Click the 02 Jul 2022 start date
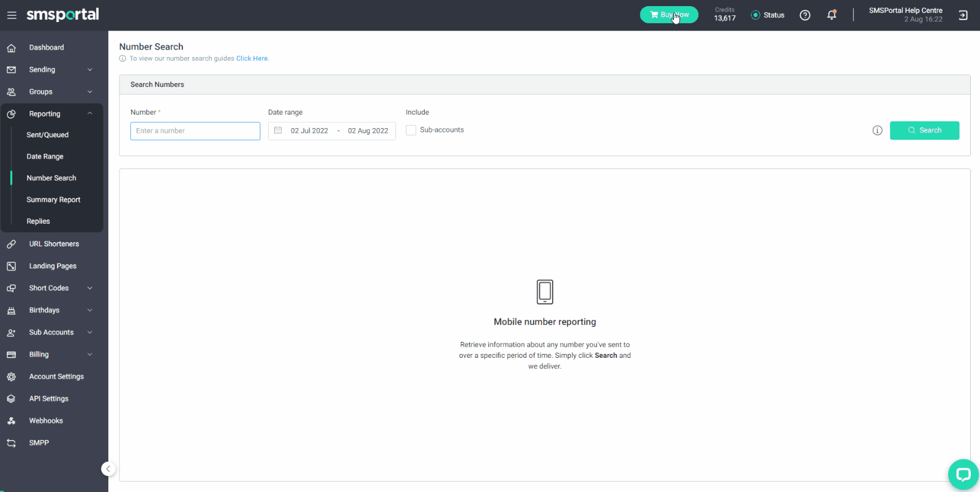The width and height of the screenshot is (980, 492). coord(309,131)
